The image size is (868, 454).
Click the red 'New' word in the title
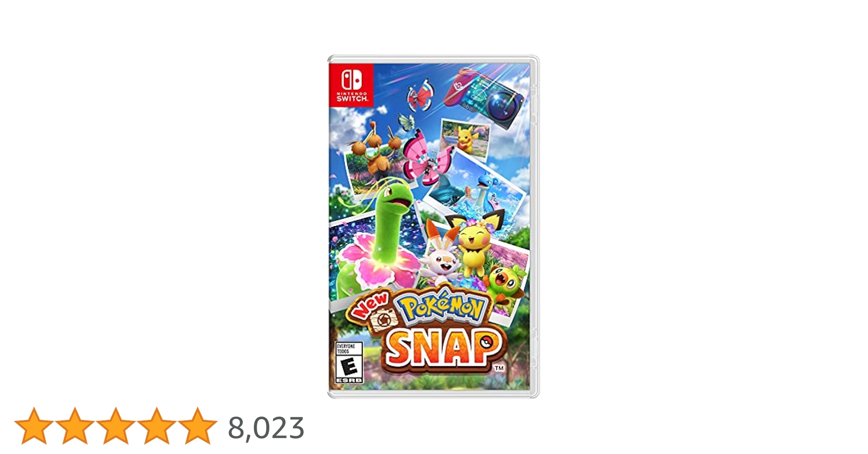coord(369,306)
